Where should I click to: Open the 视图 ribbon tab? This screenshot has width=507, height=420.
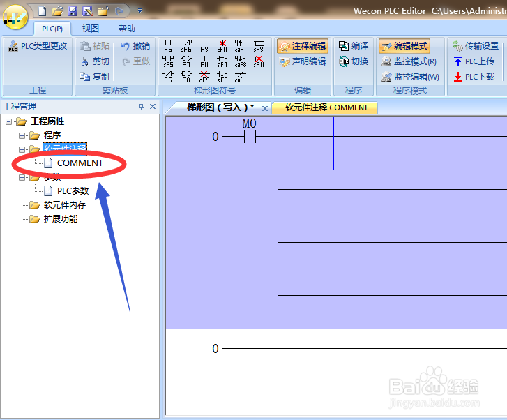click(x=90, y=29)
